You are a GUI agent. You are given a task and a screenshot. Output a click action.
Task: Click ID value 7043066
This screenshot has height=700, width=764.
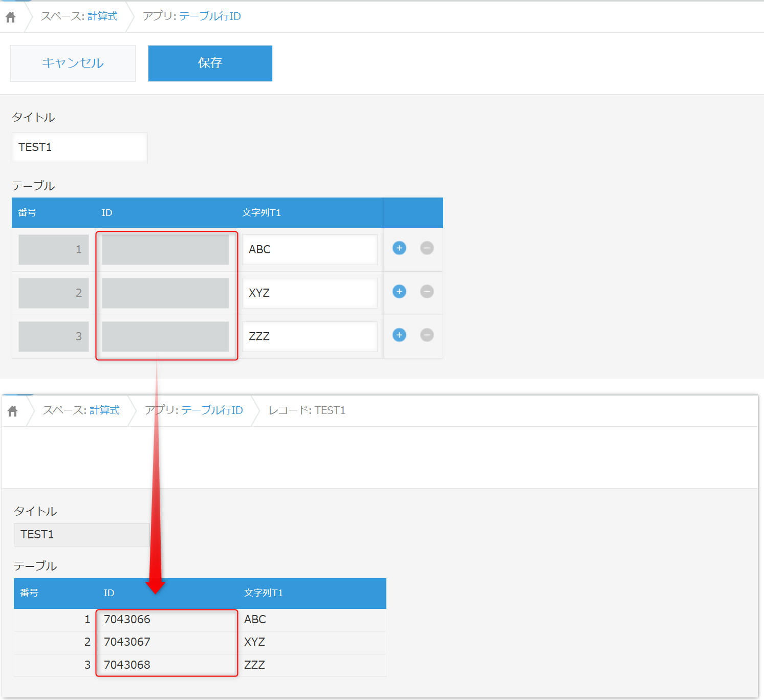(x=127, y=620)
